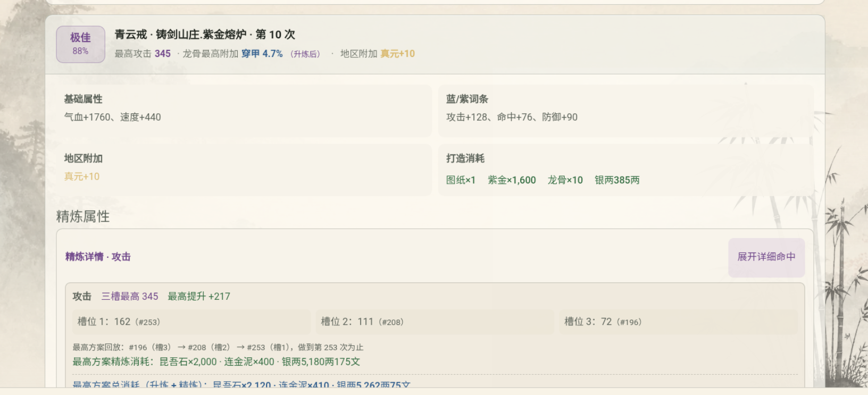
Task: Click 图纸×1 crafting cost item
Action: tap(461, 180)
